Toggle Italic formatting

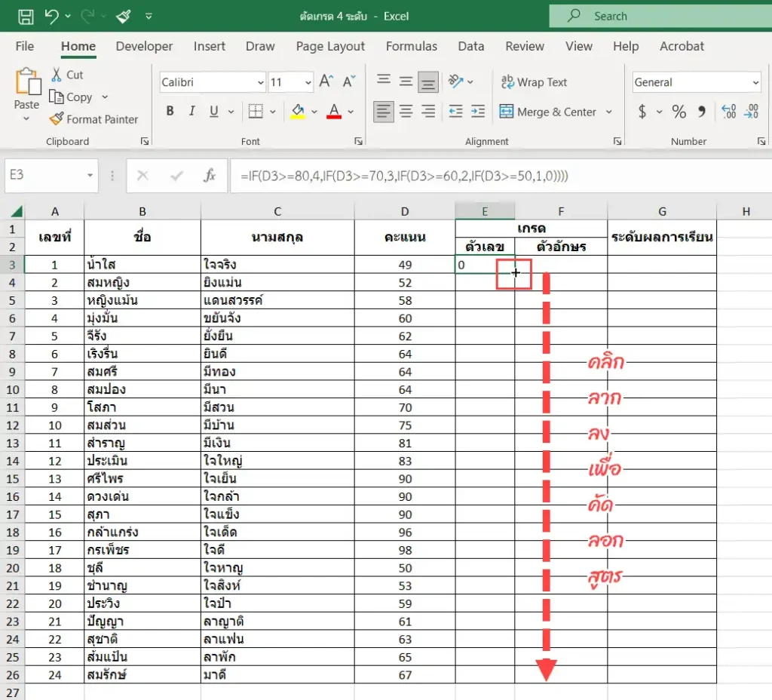191,111
